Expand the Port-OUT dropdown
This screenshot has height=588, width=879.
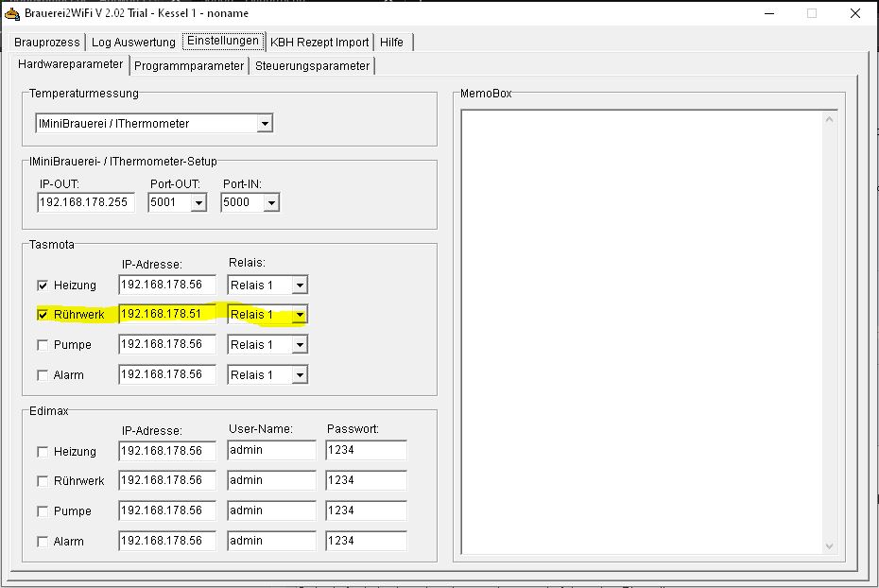(x=198, y=202)
